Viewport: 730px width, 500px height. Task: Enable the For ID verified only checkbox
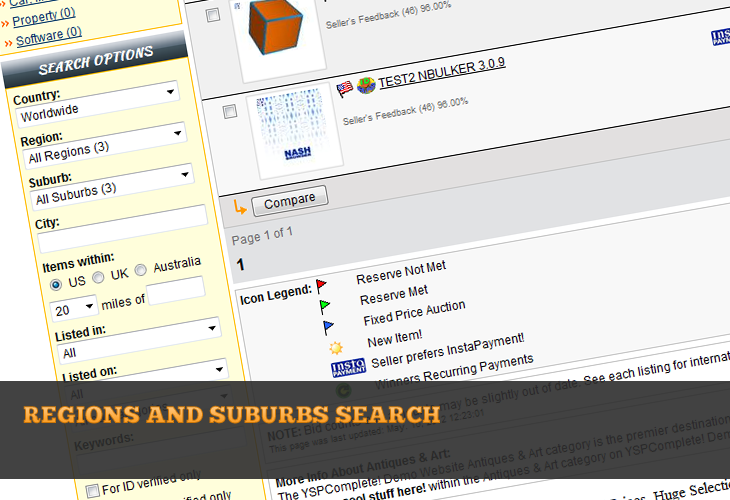tap(93, 491)
